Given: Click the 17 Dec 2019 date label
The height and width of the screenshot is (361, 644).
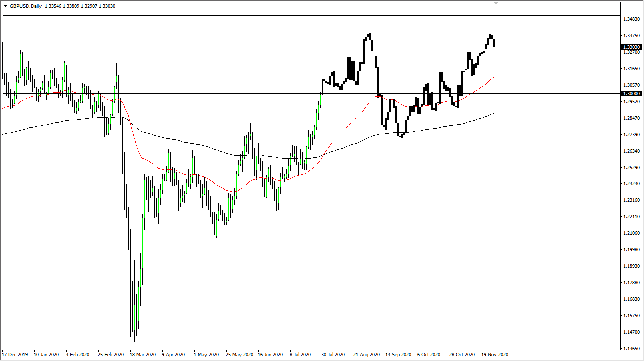Looking at the screenshot, I should pos(15,355).
